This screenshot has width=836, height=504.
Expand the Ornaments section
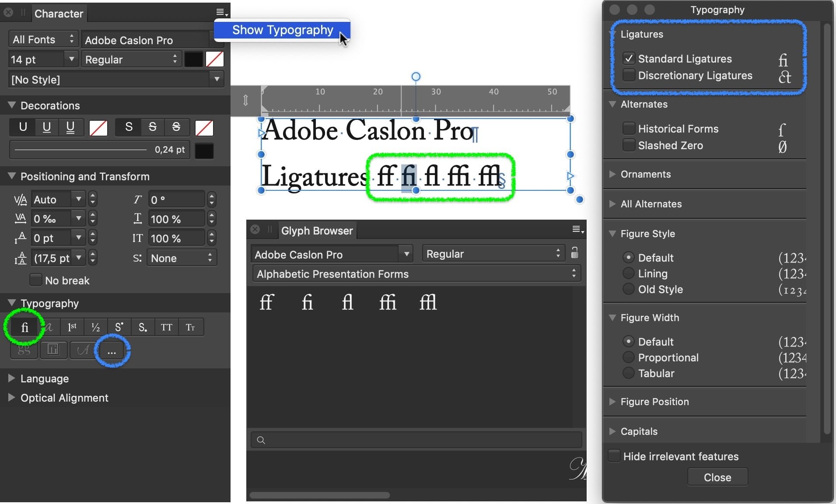point(612,174)
